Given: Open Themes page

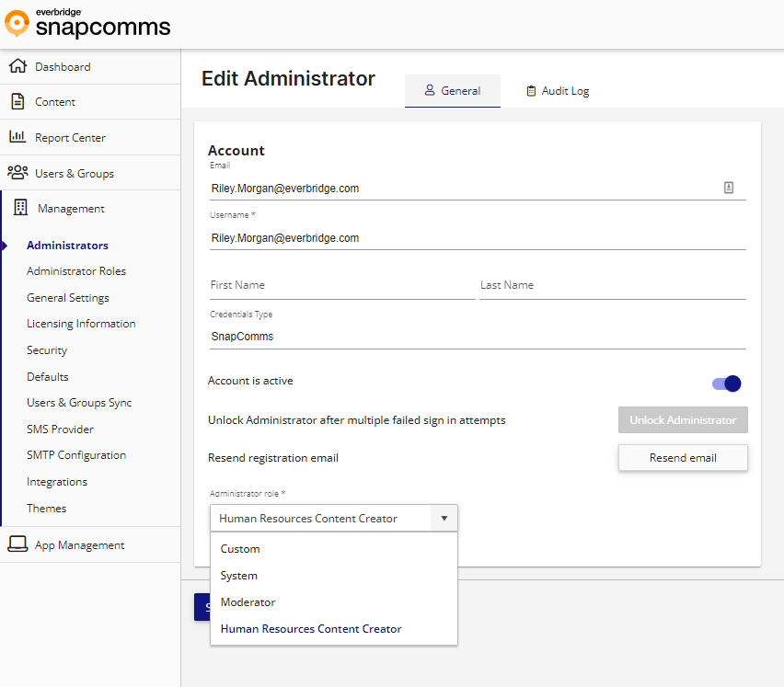Looking at the screenshot, I should [x=47, y=509].
